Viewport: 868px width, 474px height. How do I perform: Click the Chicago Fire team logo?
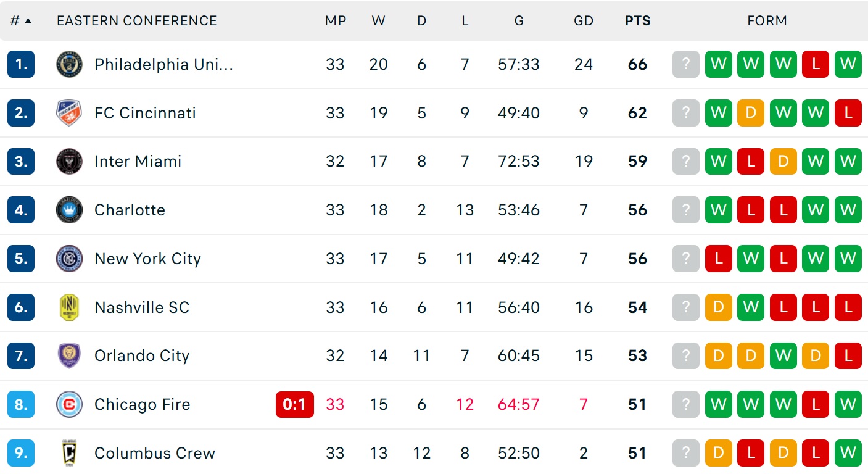69,404
